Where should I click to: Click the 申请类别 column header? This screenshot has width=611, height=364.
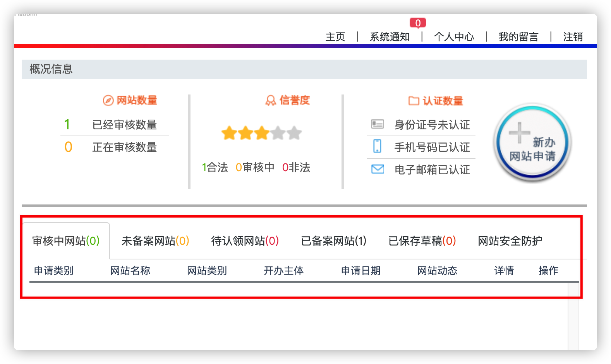[53, 270]
